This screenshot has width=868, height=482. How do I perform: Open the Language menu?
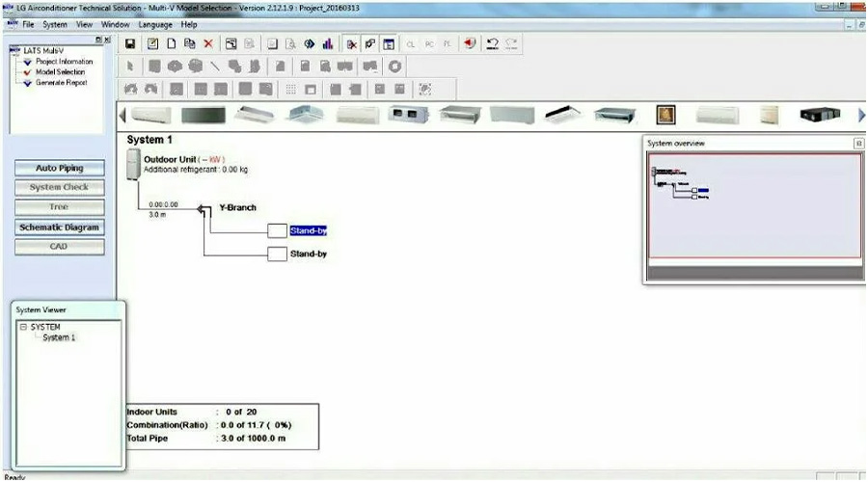[x=155, y=24]
